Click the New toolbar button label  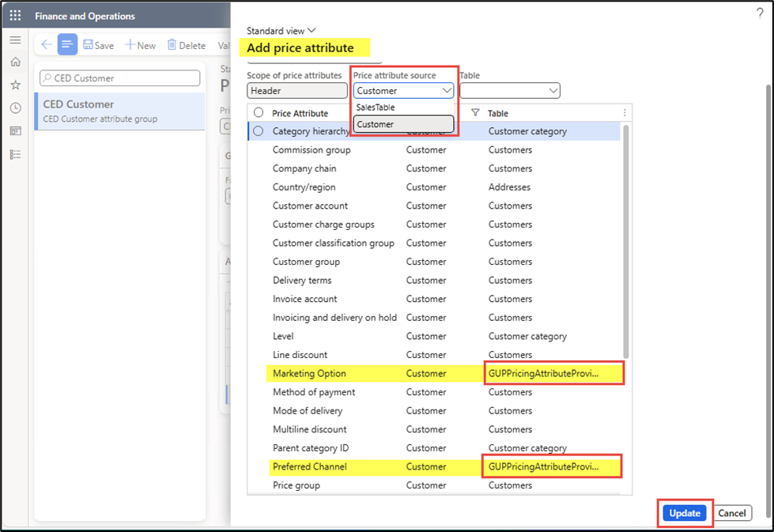(x=146, y=45)
